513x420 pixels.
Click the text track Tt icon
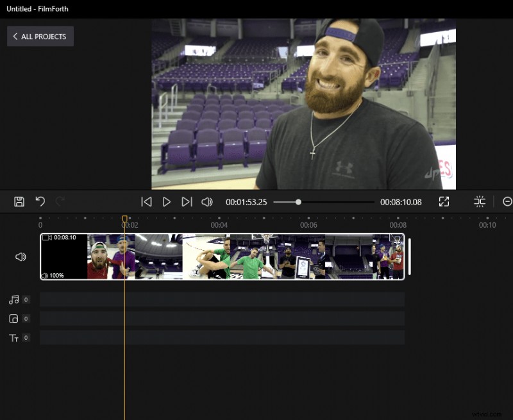point(15,337)
